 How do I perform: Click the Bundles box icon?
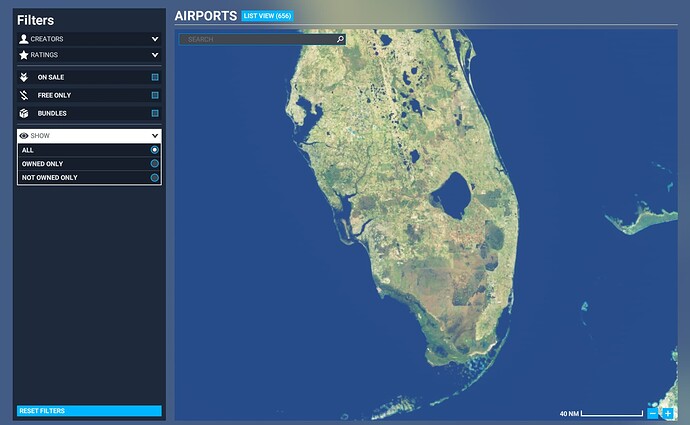click(24, 113)
